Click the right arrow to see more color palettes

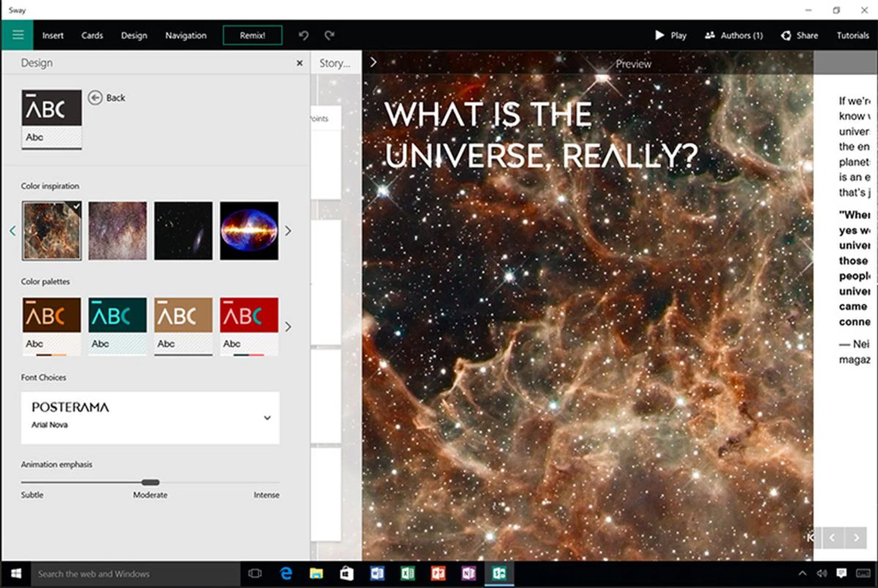click(288, 327)
